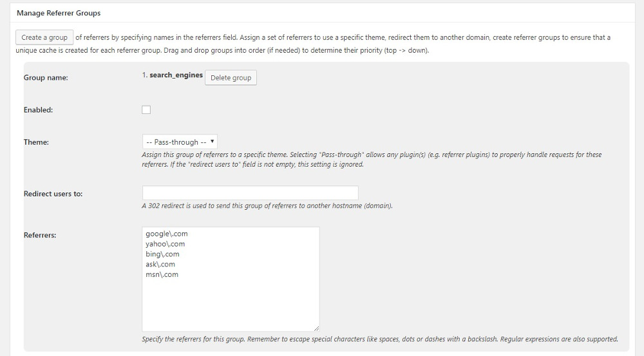Place cursor on bing\.com referrer line
The height and width of the screenshot is (356, 644).
(x=162, y=254)
